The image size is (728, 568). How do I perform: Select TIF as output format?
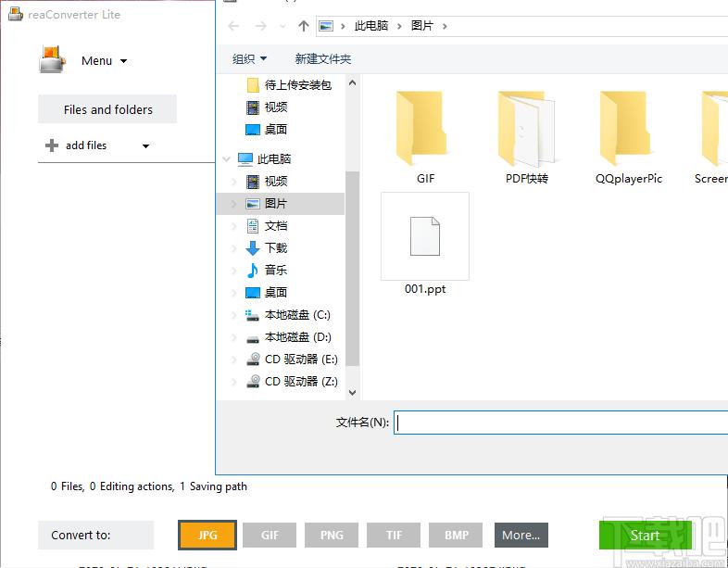click(x=394, y=535)
